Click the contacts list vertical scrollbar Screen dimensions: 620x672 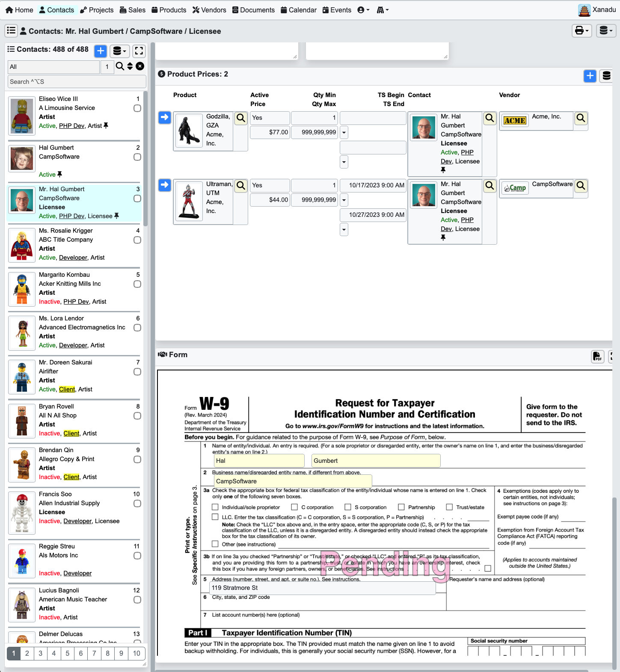pos(145,158)
